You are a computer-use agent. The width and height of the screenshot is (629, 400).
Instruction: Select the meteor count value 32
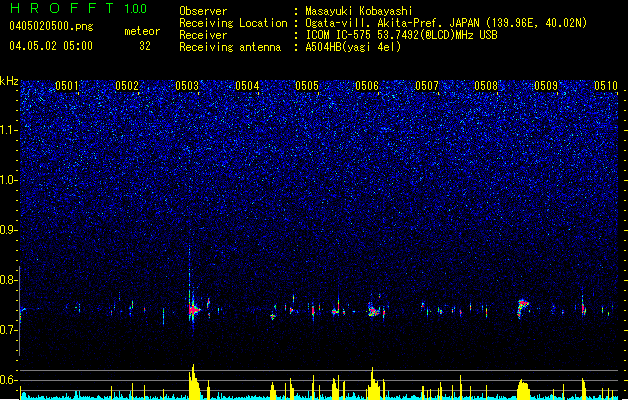pos(145,46)
